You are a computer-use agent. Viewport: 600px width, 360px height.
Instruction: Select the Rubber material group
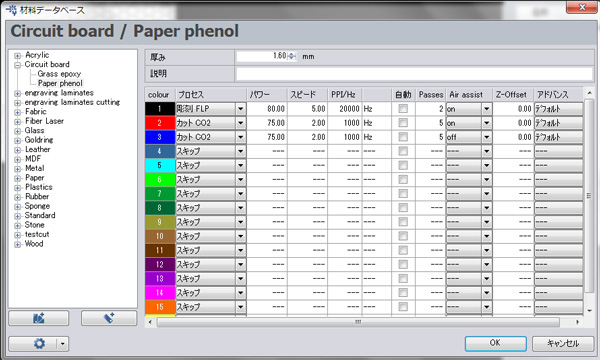37,196
